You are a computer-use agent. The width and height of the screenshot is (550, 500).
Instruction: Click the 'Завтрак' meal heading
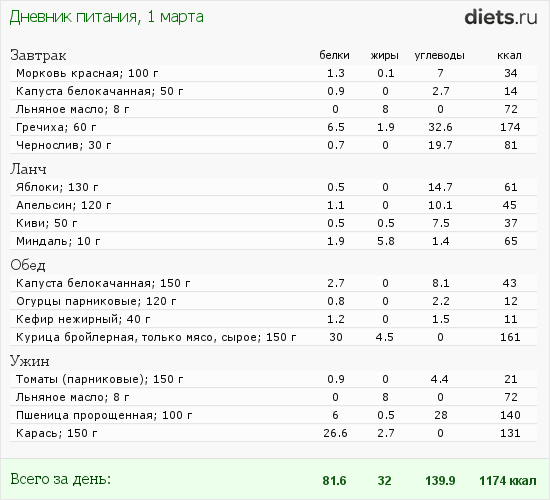(38, 55)
